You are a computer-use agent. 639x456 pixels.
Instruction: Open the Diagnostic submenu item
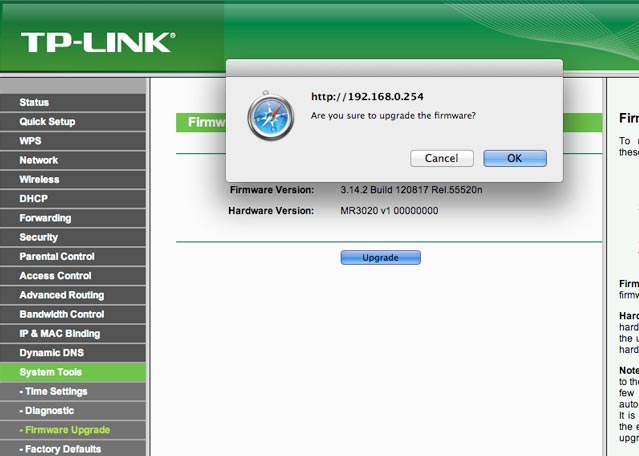[48, 411]
